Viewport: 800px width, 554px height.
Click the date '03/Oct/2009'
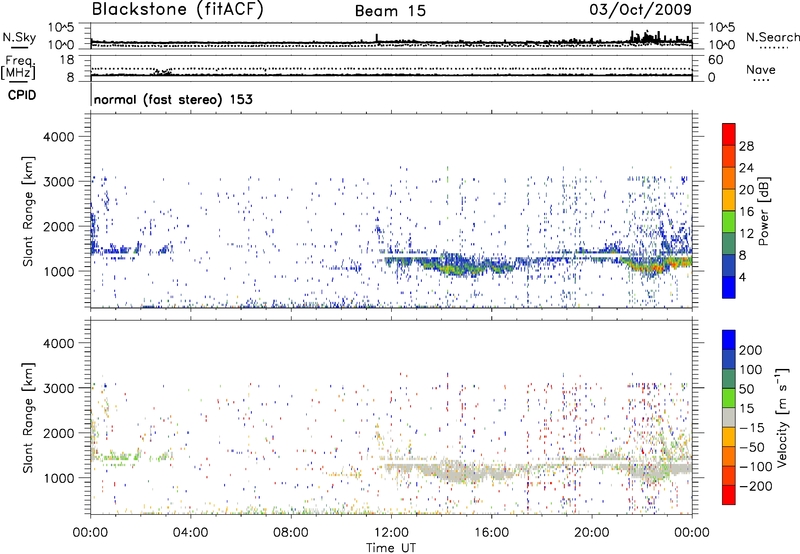640,10
